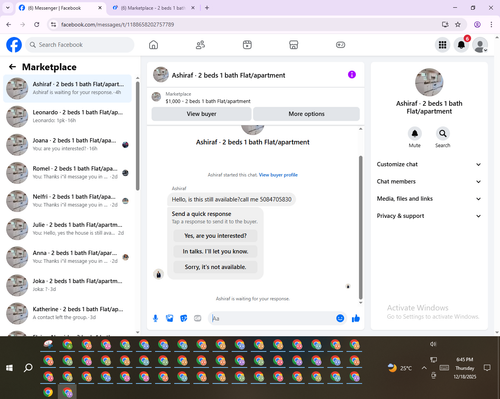Viewport: 500px width, 399px height.
Task: Send quick reply Sorry, it's not available.
Action: click(215, 267)
